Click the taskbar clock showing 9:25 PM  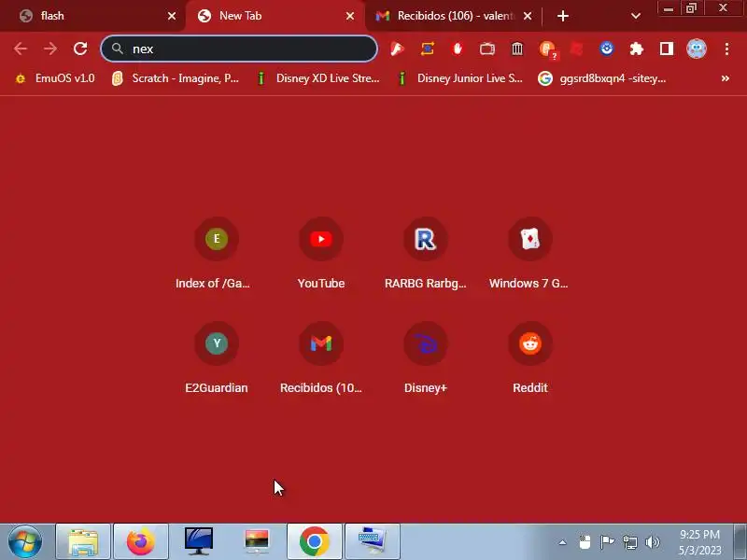click(699, 542)
